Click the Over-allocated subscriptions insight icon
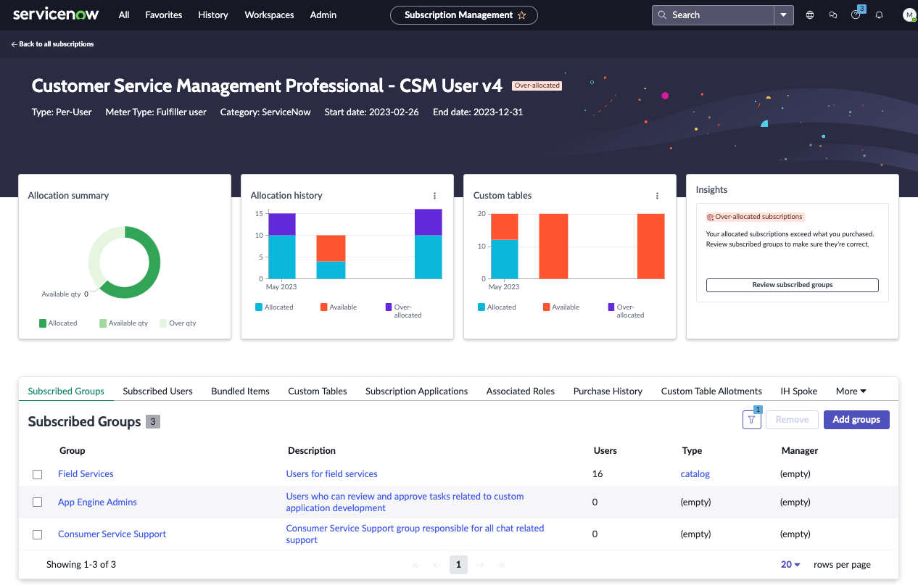 tap(711, 217)
